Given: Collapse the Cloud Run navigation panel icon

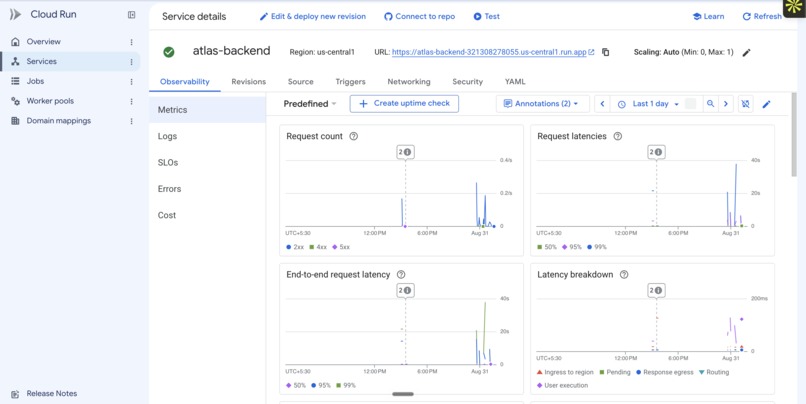Looking at the screenshot, I should coord(132,15).
